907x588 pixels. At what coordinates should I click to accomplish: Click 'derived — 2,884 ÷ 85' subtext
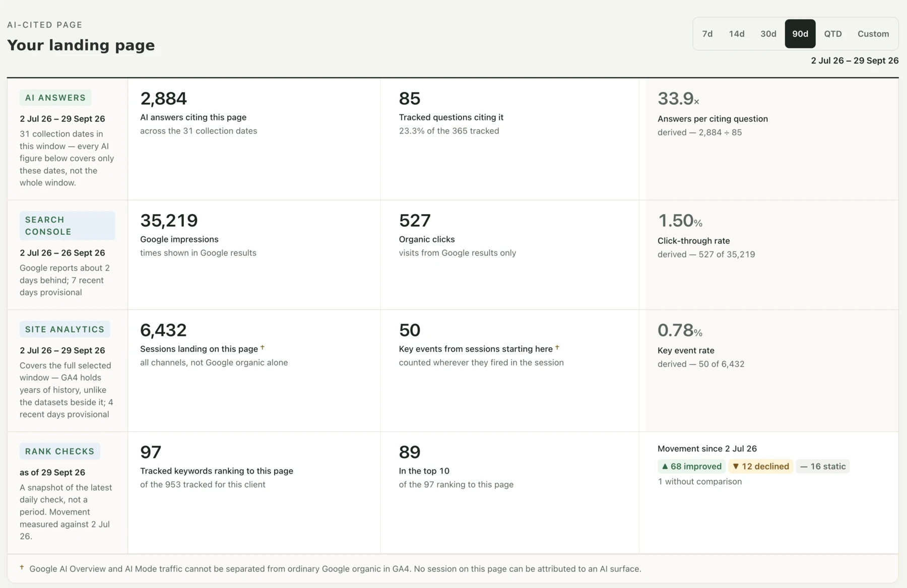699,133
